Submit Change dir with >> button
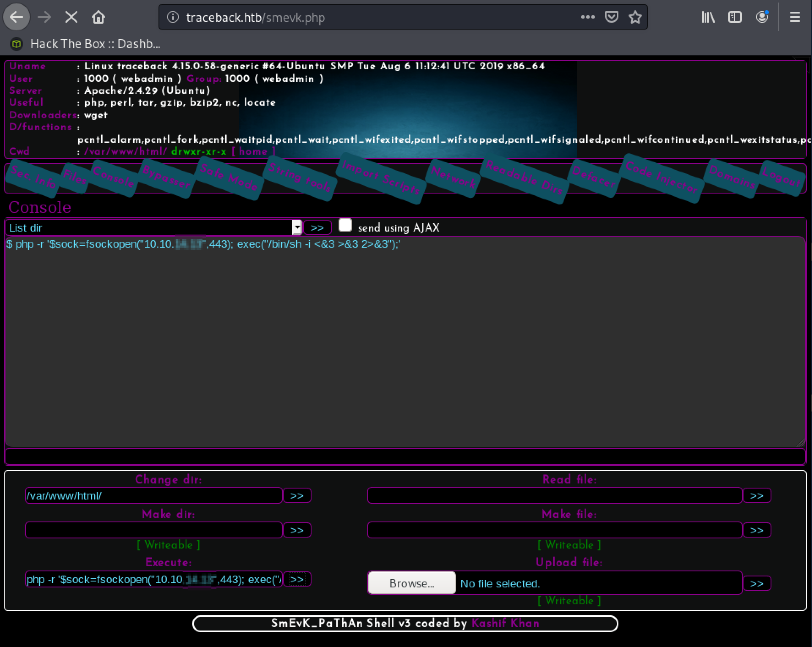This screenshot has width=812, height=647. click(297, 495)
